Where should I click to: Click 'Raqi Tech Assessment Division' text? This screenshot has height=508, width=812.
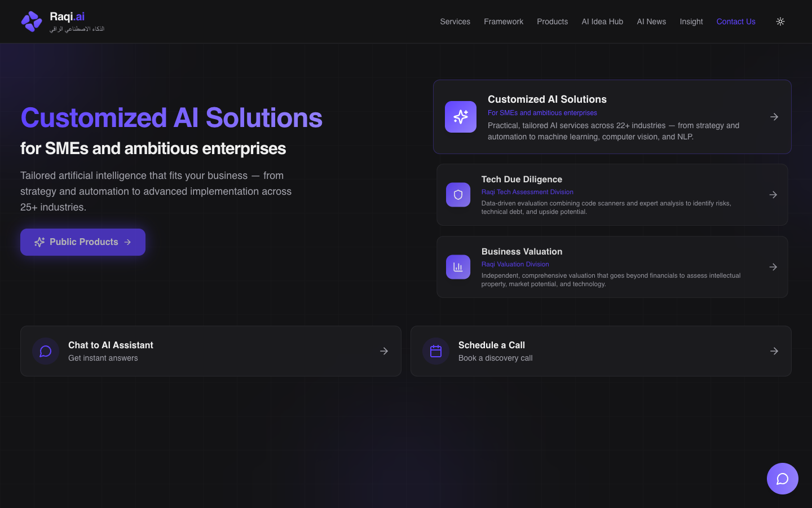[527, 192]
